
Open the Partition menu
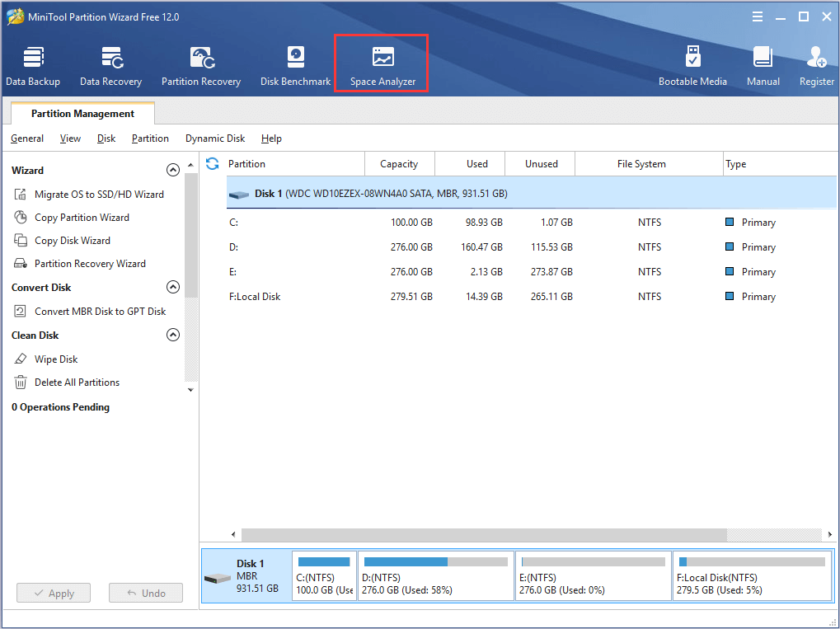pos(150,138)
